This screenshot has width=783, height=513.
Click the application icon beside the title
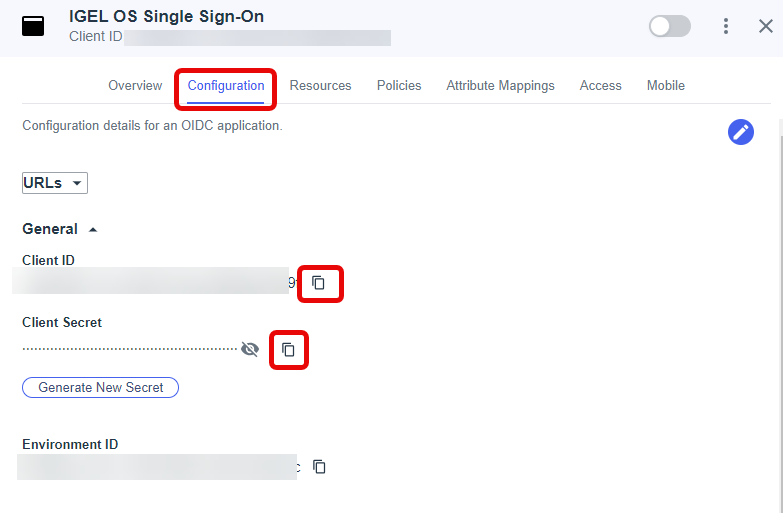[x=33, y=27]
